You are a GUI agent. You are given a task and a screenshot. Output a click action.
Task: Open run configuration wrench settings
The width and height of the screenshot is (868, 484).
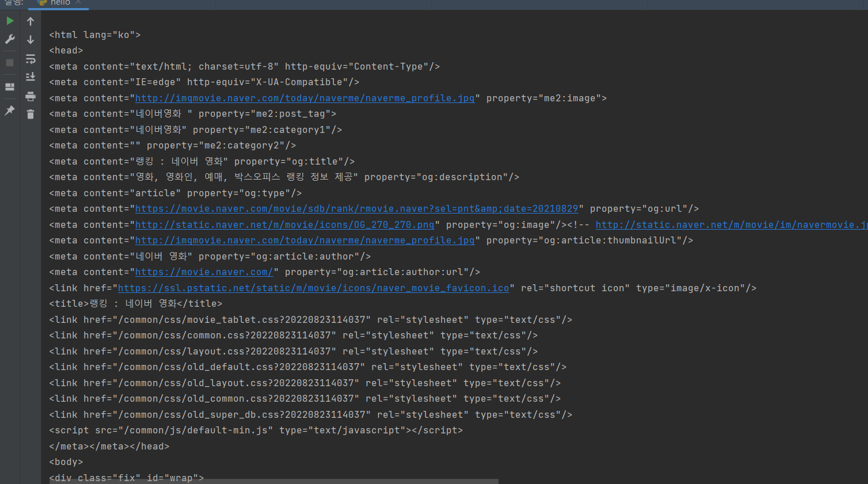(10, 39)
